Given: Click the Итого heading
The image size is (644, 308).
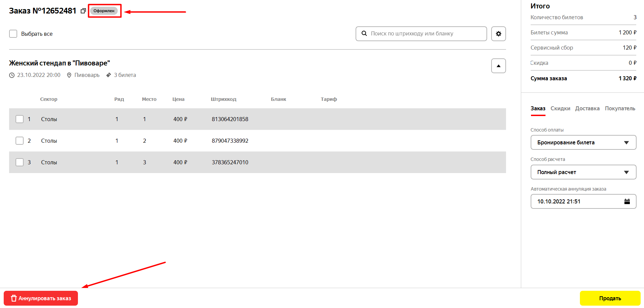Looking at the screenshot, I should [540, 6].
